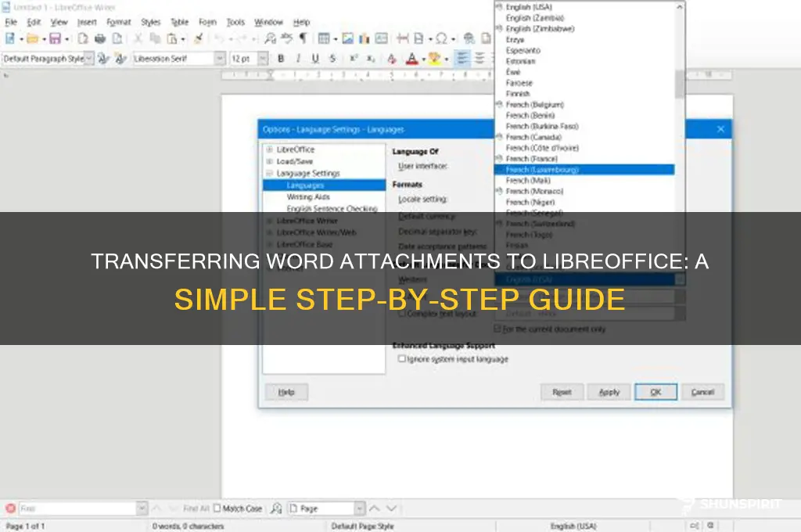Click the Insert Text Box icon

pos(381,38)
